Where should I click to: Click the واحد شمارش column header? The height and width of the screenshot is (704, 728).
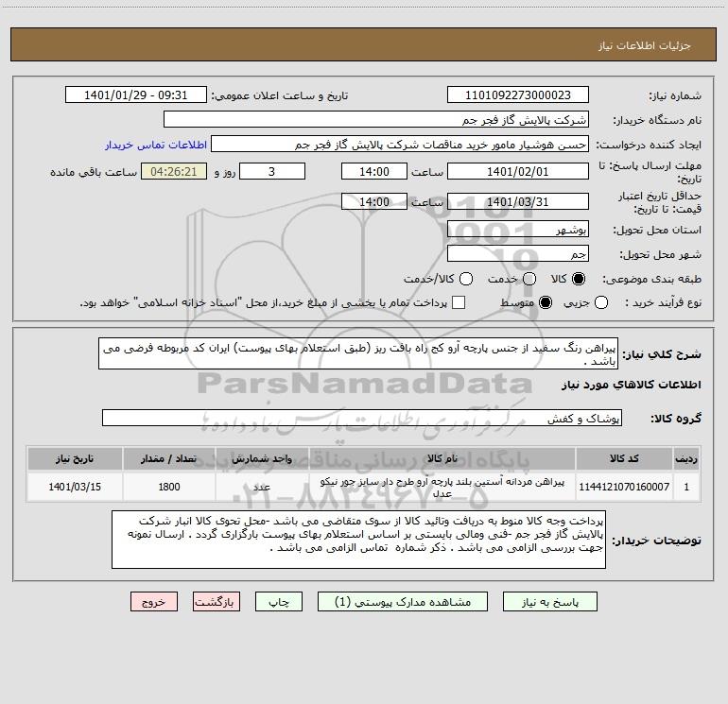262,458
